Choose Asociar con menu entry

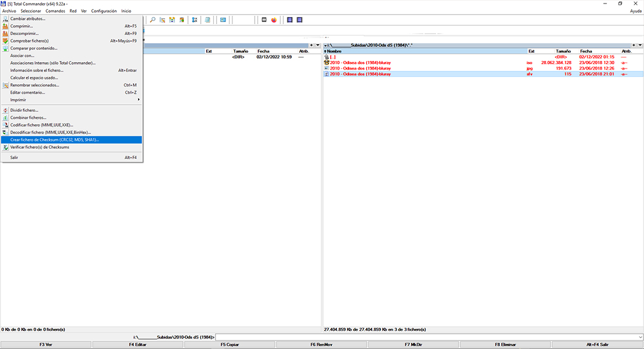[x=71, y=56]
